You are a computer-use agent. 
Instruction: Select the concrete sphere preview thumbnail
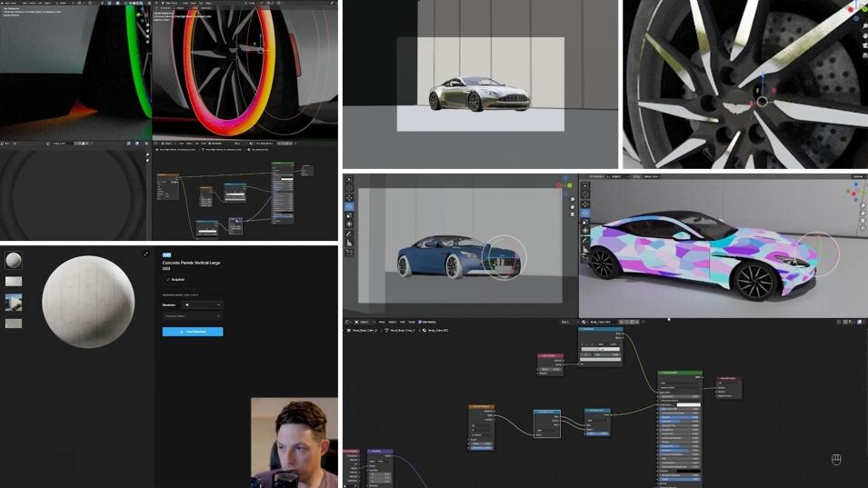pos(14,261)
